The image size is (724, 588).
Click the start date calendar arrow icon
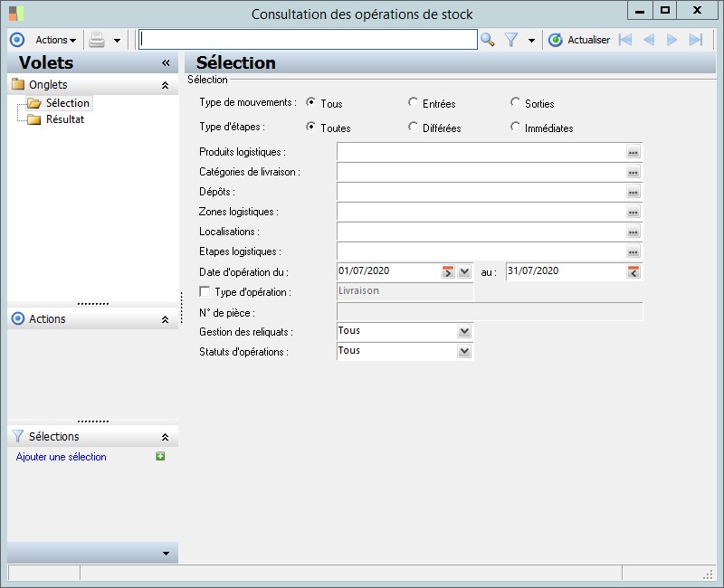pyautogui.click(x=448, y=272)
